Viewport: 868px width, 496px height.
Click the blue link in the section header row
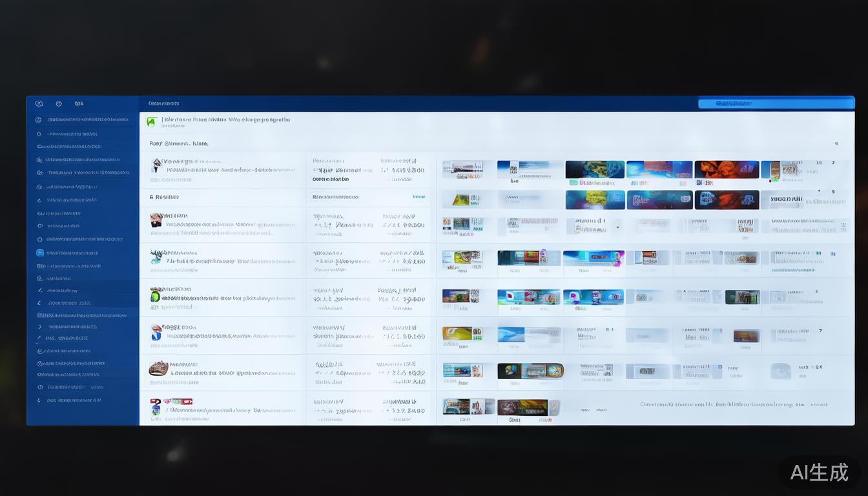click(418, 197)
